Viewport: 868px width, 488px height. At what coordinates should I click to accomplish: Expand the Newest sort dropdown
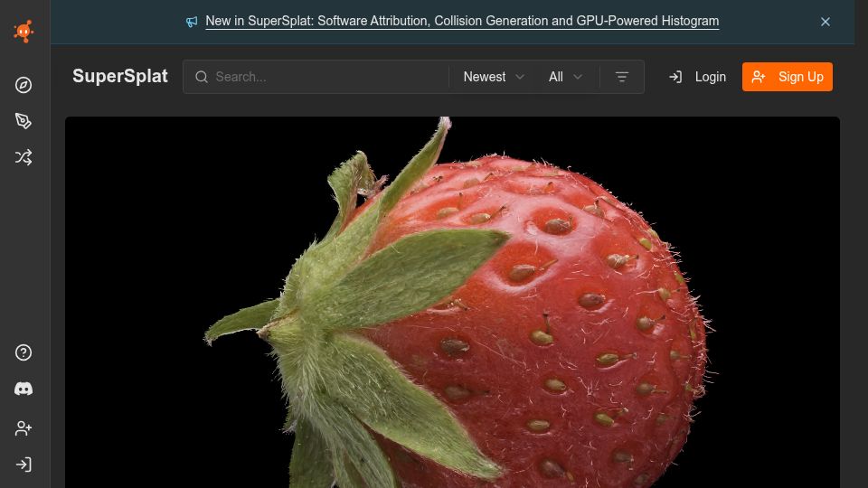(x=494, y=77)
